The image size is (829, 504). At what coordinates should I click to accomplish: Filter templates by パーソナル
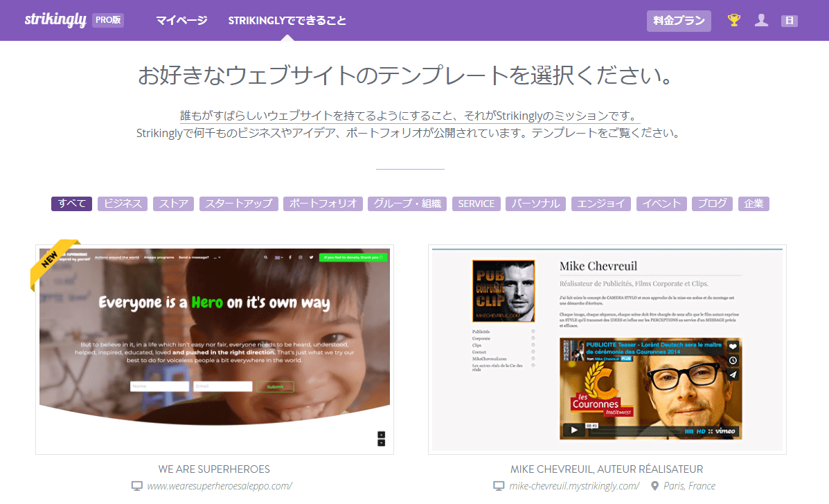pos(535,204)
